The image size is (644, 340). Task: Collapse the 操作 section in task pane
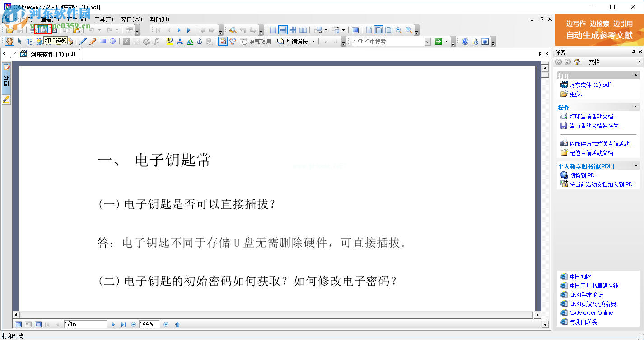coord(636,107)
